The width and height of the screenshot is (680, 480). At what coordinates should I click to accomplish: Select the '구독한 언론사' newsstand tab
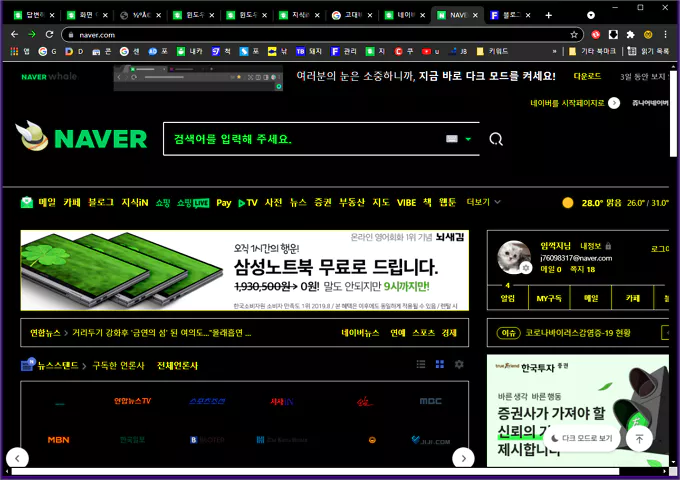pyautogui.click(x=118, y=366)
